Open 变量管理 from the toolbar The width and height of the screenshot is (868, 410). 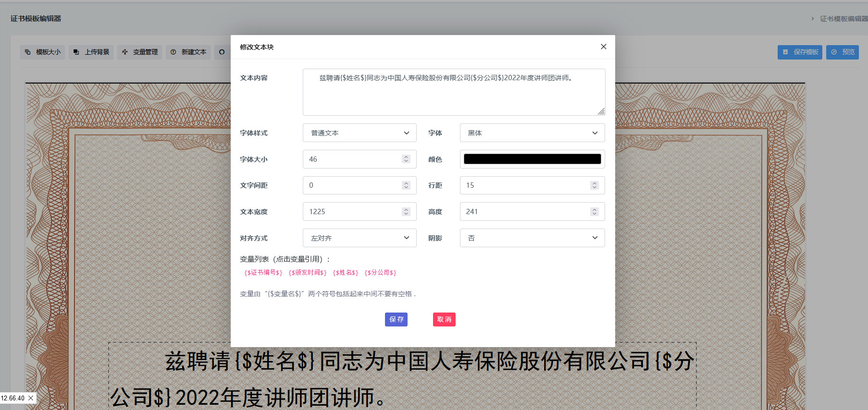140,52
